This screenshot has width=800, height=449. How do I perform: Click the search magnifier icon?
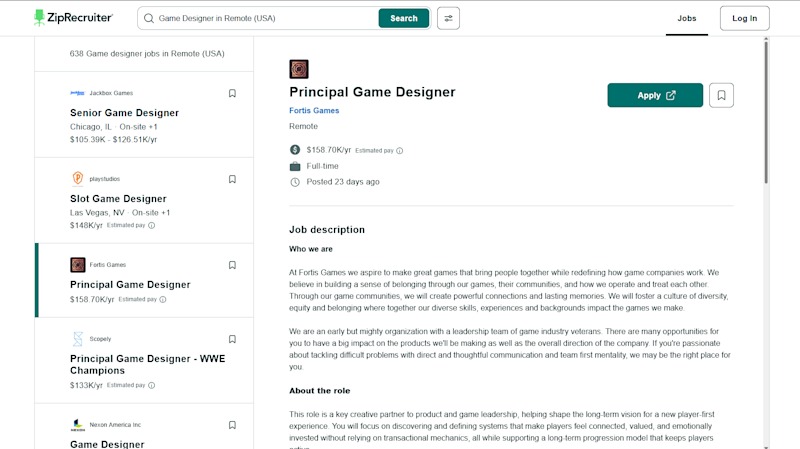tap(148, 18)
